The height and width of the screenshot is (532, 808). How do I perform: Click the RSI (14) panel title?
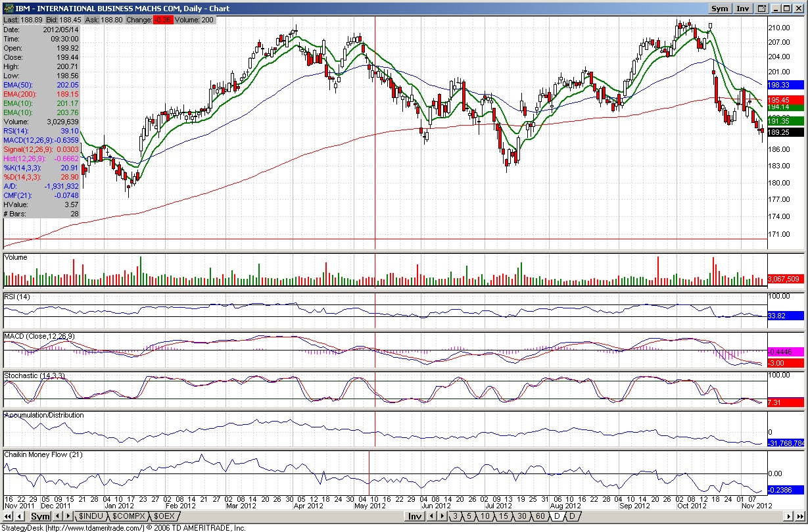pyautogui.click(x=18, y=297)
